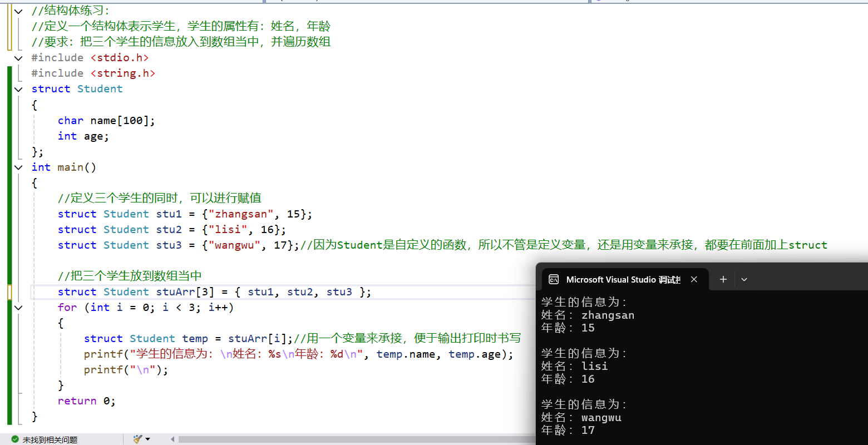Click the "wangwu" string literal
This screenshot has width=868, height=445.
coord(234,245)
